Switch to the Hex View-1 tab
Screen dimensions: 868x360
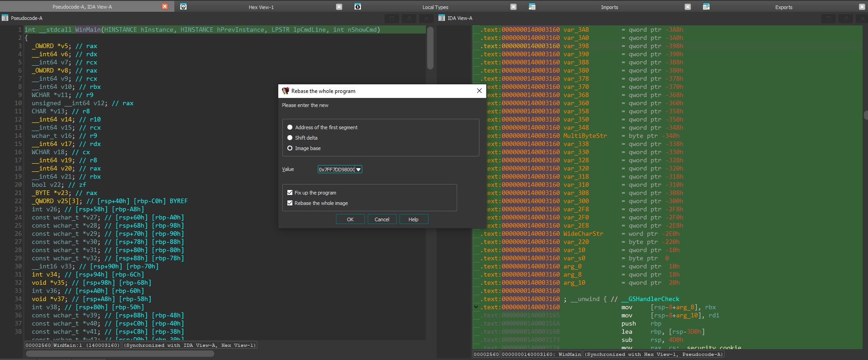[x=261, y=7]
